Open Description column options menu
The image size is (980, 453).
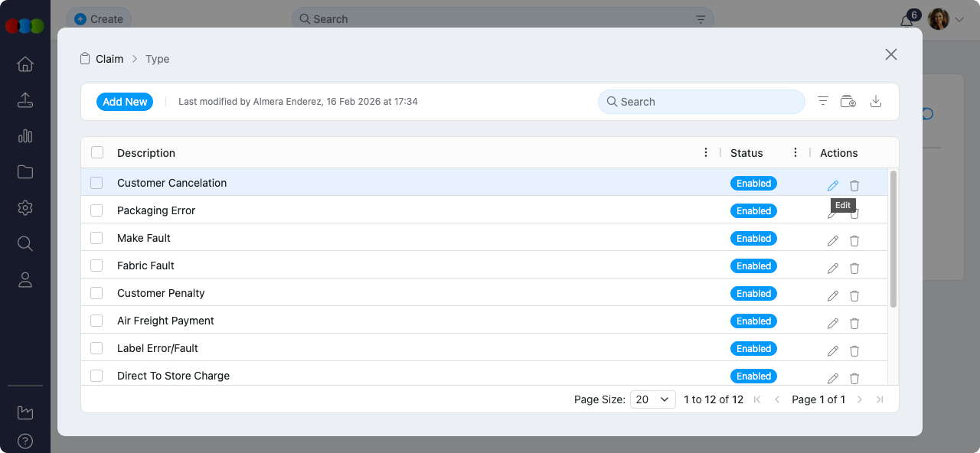click(x=706, y=153)
